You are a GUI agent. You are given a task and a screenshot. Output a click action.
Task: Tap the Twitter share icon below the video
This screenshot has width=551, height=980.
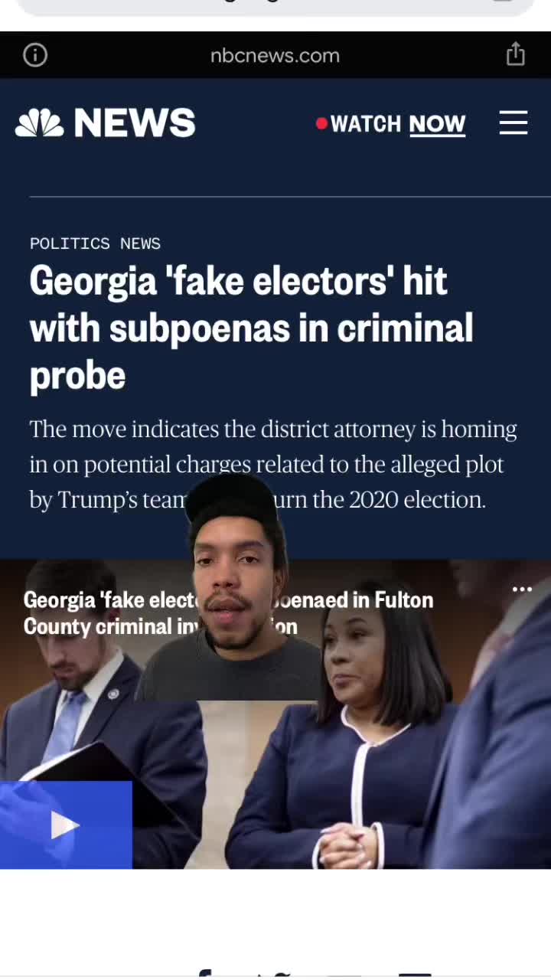coord(273,975)
